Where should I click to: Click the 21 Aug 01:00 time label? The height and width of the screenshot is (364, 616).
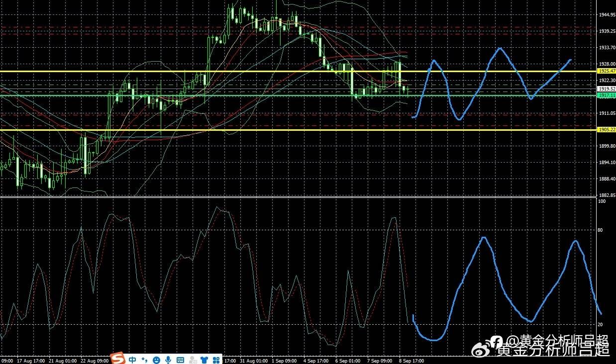pos(63,361)
